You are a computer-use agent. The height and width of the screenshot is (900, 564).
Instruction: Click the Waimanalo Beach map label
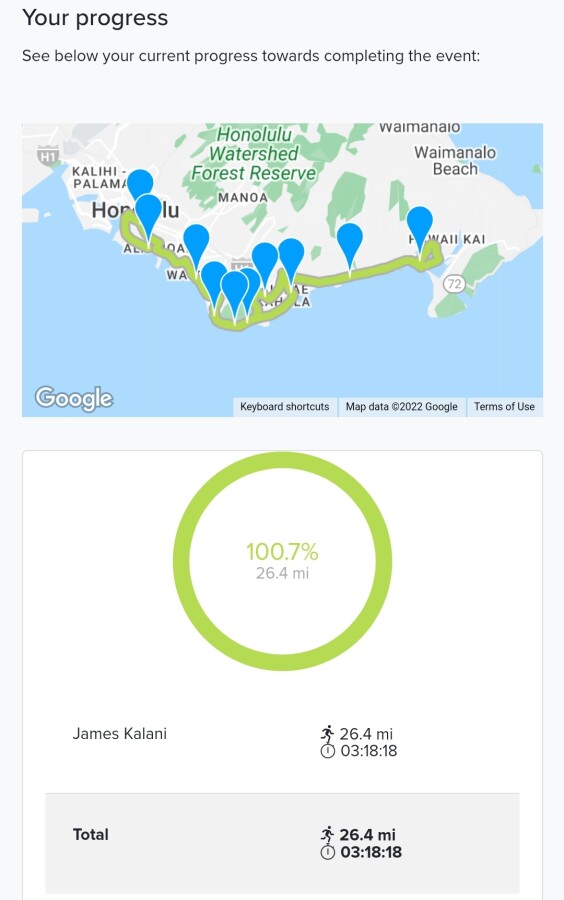[455, 161]
